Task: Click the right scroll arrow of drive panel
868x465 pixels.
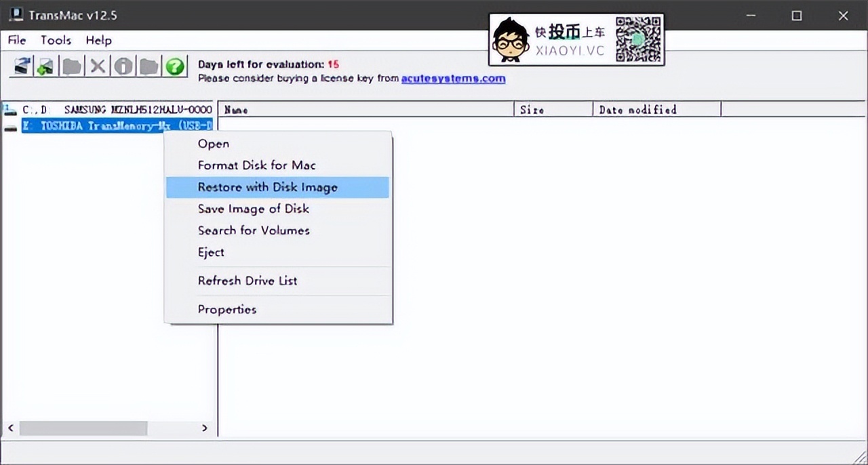Action: (205, 428)
